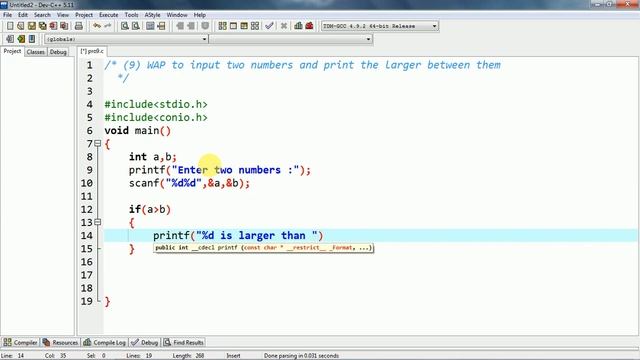
Task: Click Delete Profiling Information red icon
Action: [x=309, y=26]
